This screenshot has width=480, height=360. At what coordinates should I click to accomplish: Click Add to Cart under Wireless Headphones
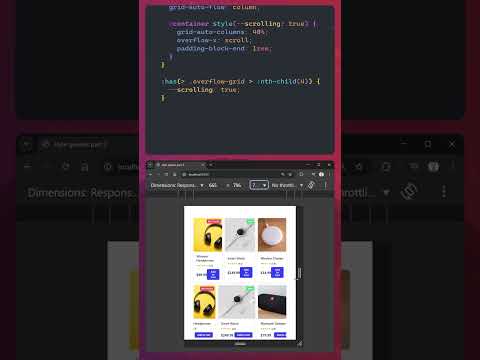tap(213, 274)
